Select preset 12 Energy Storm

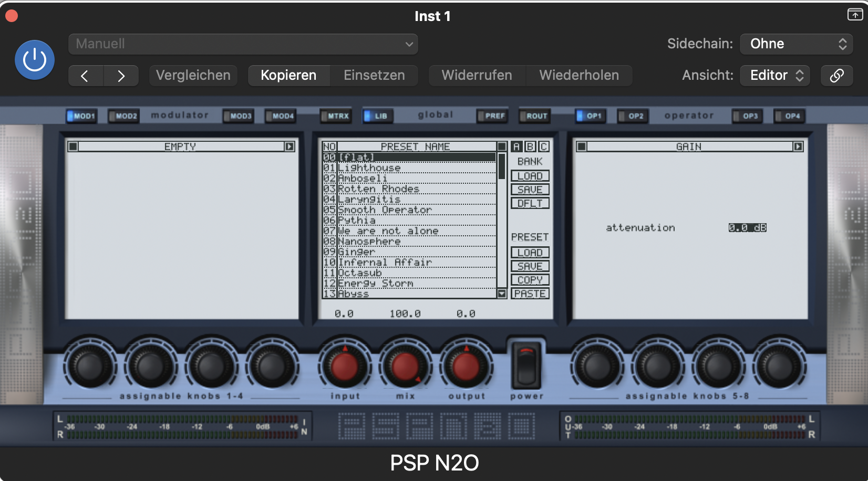[409, 283]
